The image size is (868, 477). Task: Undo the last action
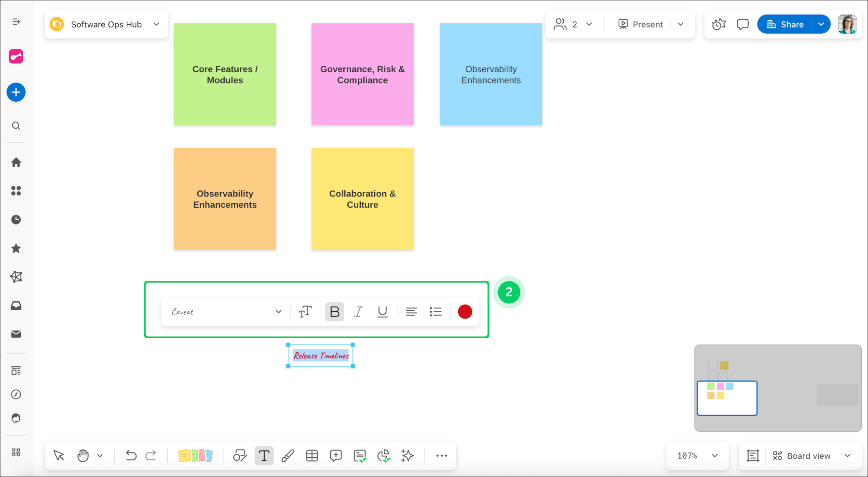click(131, 455)
